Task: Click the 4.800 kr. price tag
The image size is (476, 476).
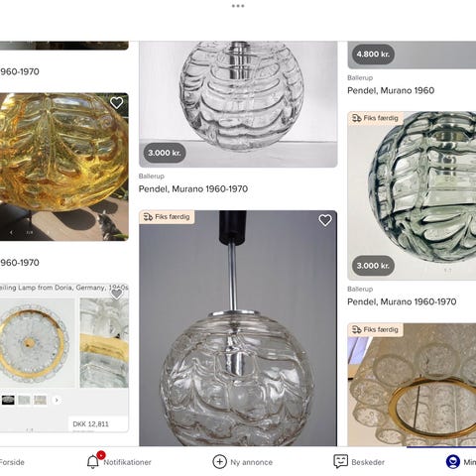Action: click(x=373, y=55)
